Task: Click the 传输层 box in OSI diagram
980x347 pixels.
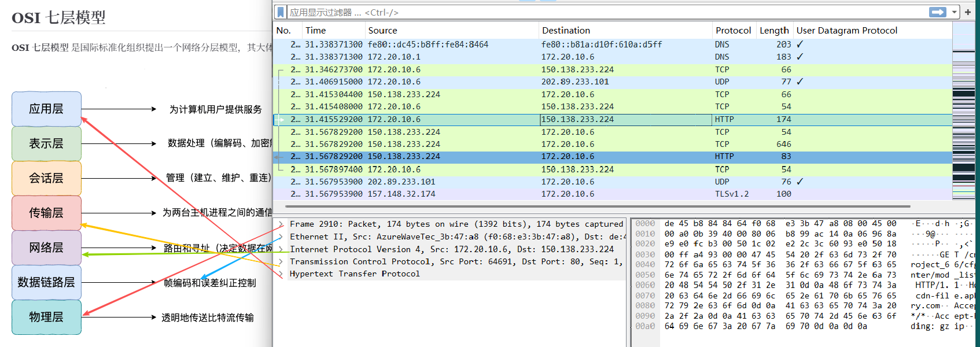Action: [x=46, y=213]
